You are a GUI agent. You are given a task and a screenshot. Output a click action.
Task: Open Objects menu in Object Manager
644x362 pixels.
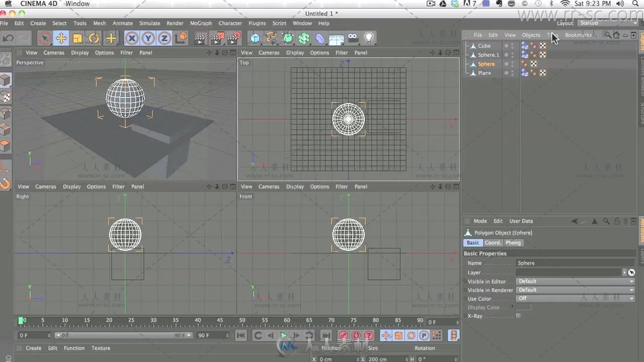click(531, 35)
